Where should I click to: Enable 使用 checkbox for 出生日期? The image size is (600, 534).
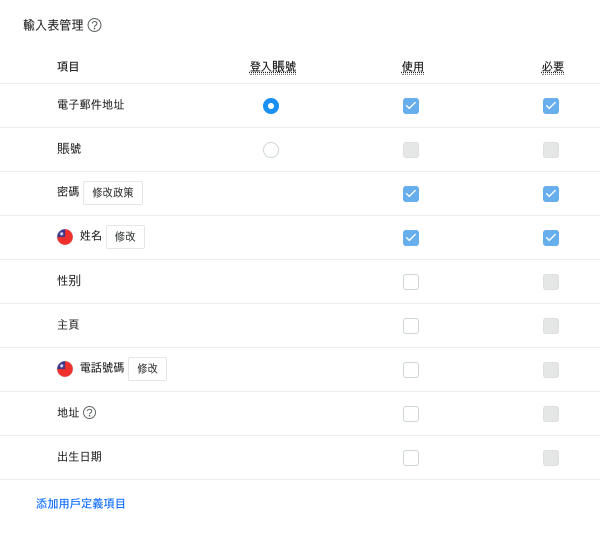[411, 458]
